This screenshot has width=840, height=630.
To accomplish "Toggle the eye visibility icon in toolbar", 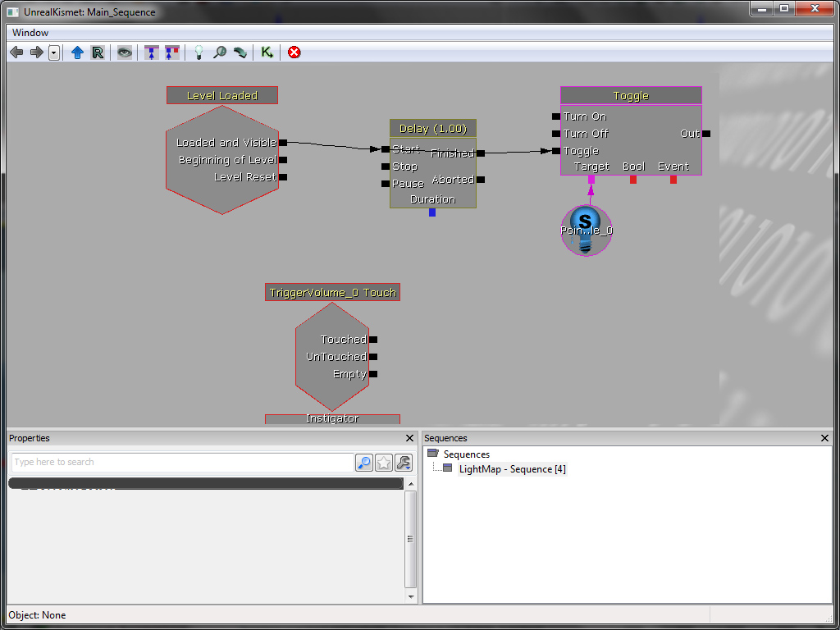I will pyautogui.click(x=124, y=52).
